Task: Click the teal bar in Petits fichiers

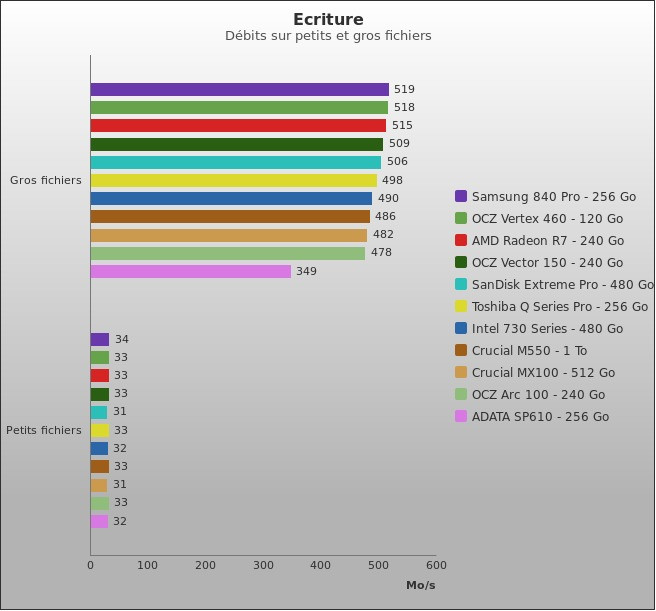Action: pos(99,412)
